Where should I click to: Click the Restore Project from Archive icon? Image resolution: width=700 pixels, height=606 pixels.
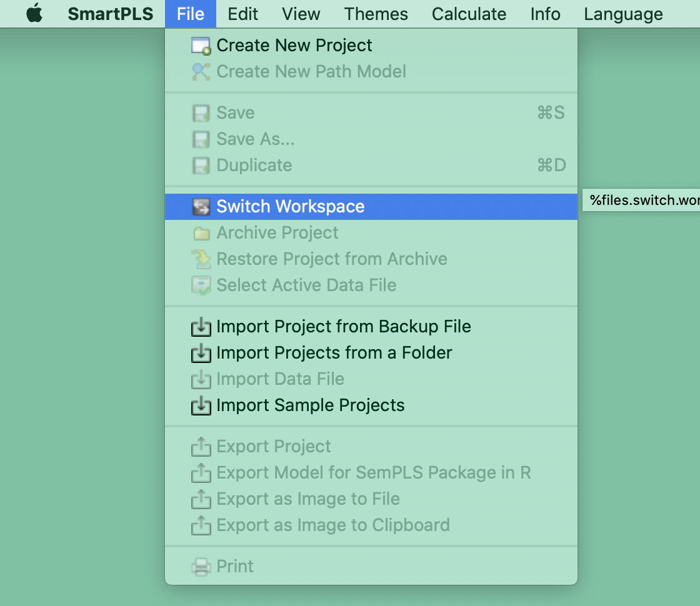pyautogui.click(x=201, y=259)
